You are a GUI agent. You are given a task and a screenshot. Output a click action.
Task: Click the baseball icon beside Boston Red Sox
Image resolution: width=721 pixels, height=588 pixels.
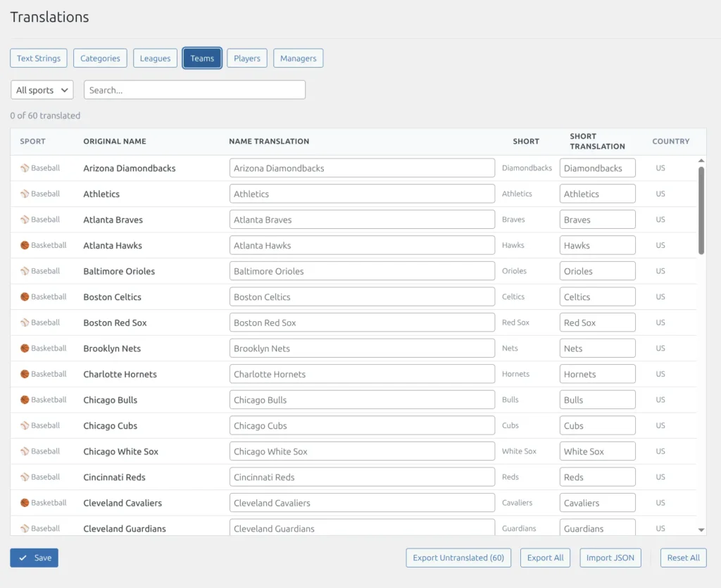[25, 323]
